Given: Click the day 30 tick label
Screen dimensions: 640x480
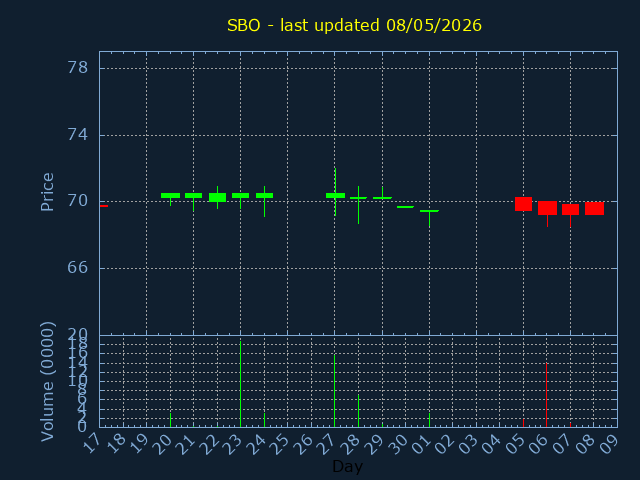Looking at the screenshot, I should pos(398,443).
